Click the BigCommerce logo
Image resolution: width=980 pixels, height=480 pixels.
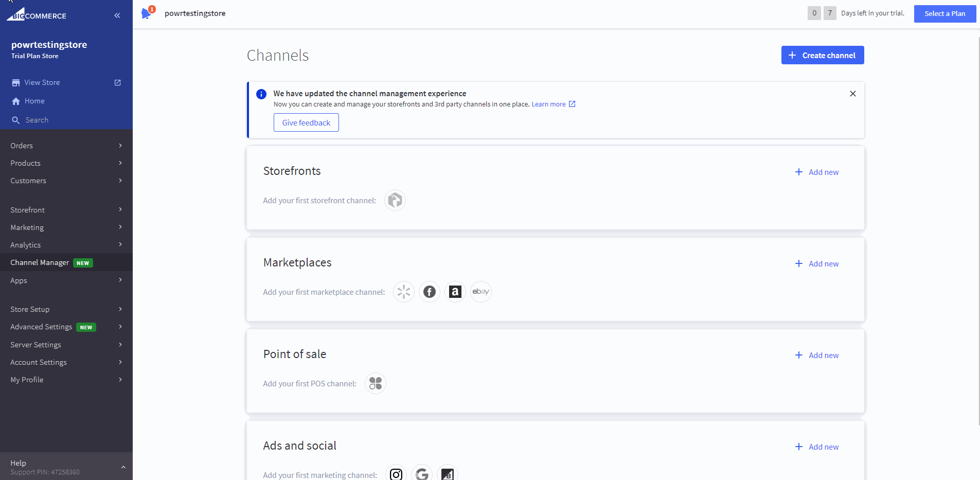(x=37, y=14)
